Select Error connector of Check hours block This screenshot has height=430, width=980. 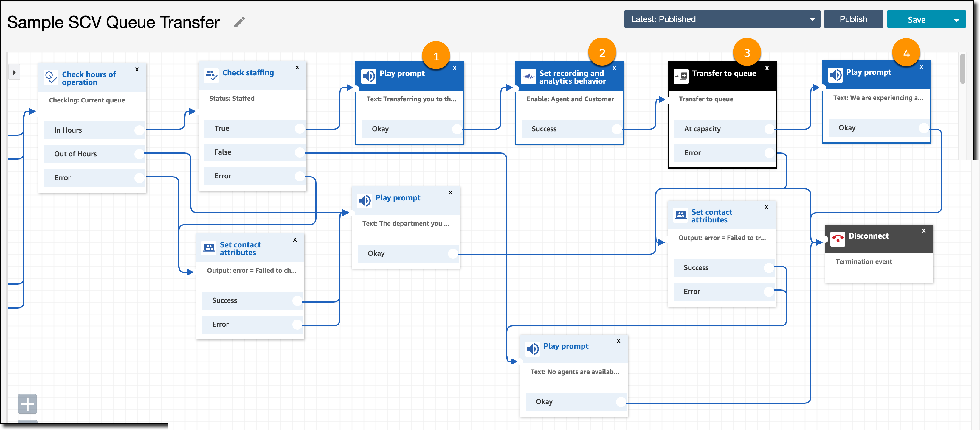(139, 178)
